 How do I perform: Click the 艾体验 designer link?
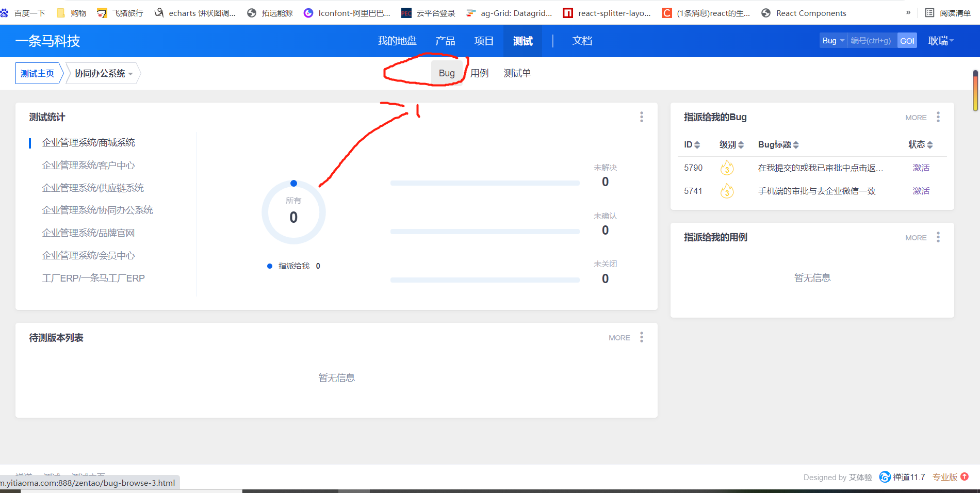(861, 477)
